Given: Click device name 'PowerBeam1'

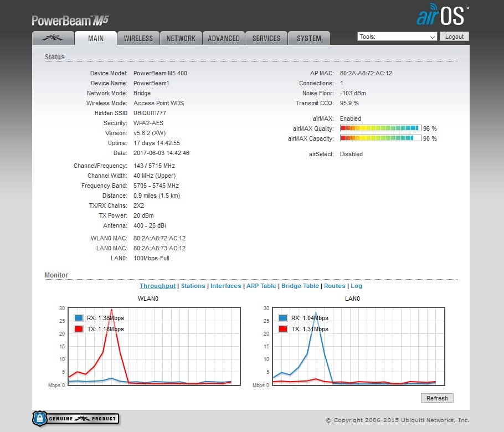Looking at the screenshot, I should tap(151, 83).
